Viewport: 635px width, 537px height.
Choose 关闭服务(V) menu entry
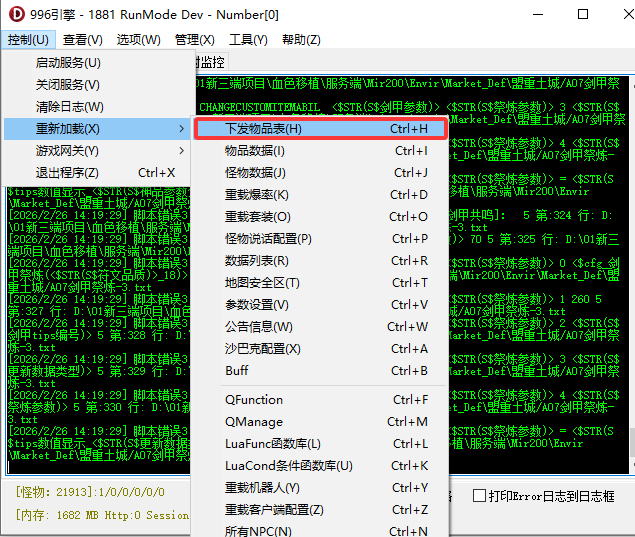tap(68, 85)
